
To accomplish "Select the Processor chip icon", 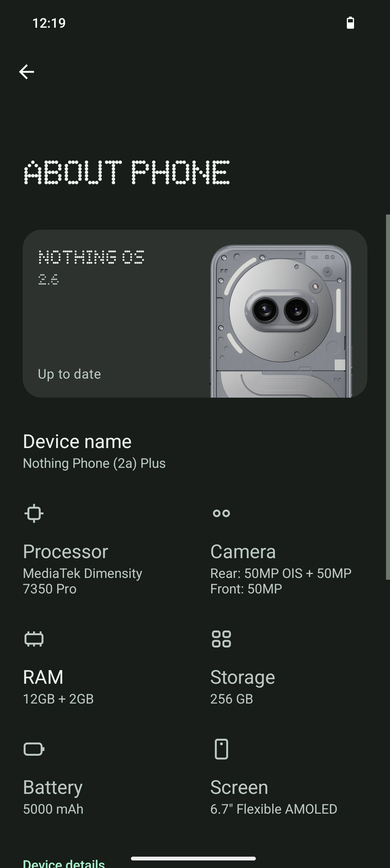I will pyautogui.click(x=33, y=513).
